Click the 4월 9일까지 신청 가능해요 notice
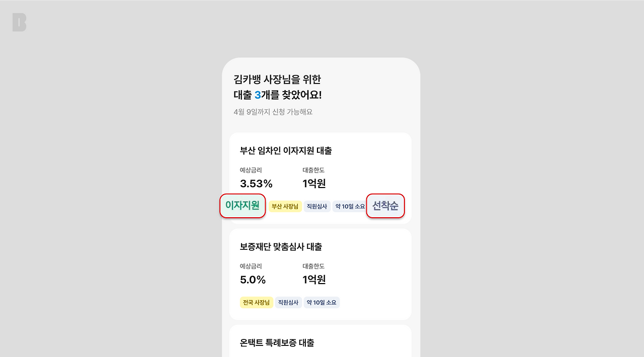Image resolution: width=644 pixels, height=357 pixels. click(x=273, y=112)
